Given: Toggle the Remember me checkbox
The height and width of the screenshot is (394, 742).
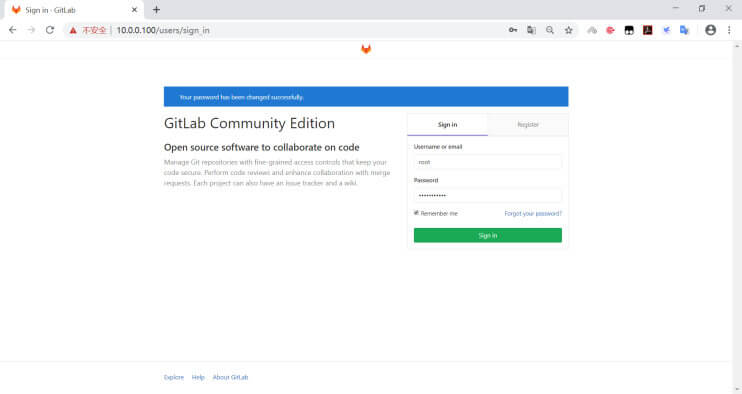Looking at the screenshot, I should [x=416, y=213].
